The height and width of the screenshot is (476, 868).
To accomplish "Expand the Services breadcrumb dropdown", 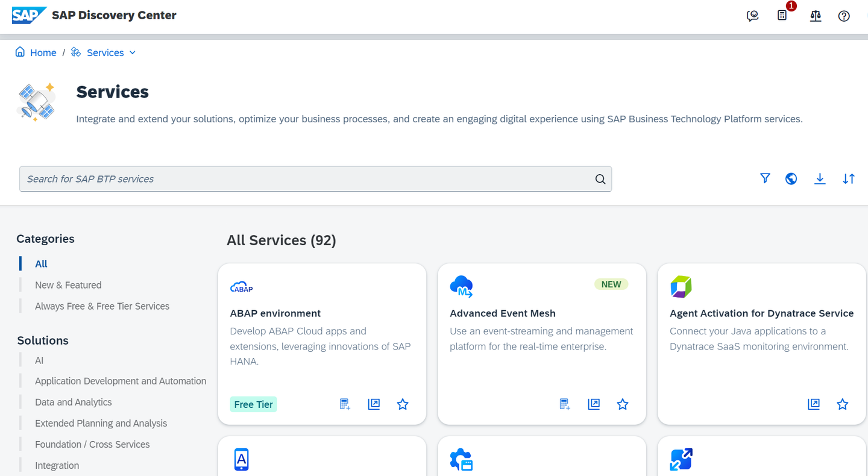I will coord(133,52).
